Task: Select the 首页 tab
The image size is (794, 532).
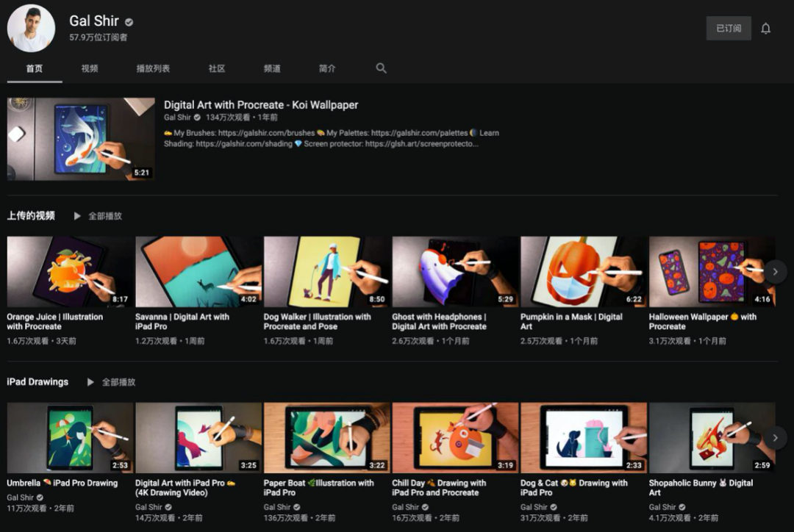Action: pos(35,68)
